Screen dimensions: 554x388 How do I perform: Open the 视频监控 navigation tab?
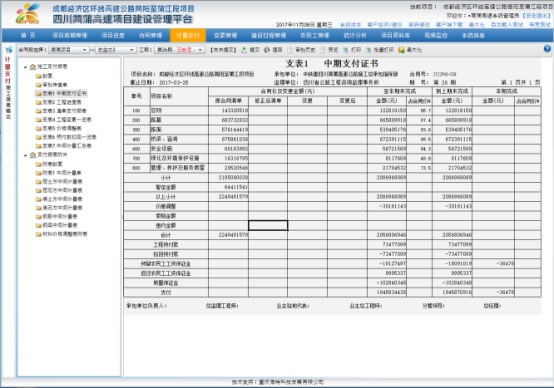(436, 35)
